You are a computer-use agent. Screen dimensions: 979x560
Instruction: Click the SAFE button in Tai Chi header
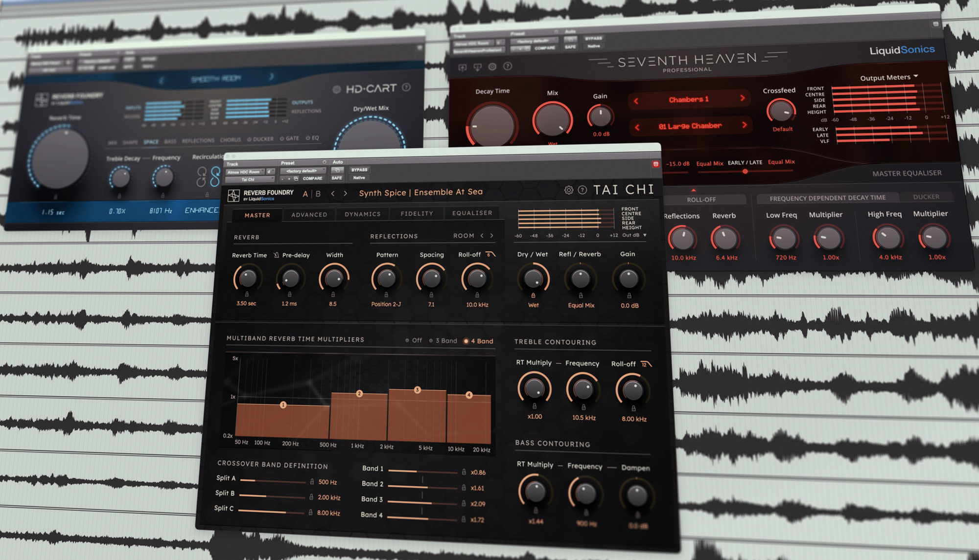point(337,178)
